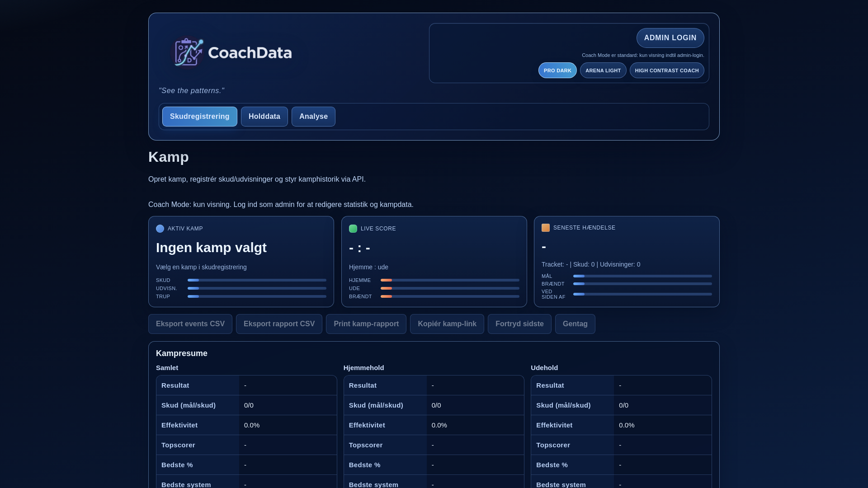Click the CoachData wordmark text
This screenshot has height=488, width=868.
point(250,53)
